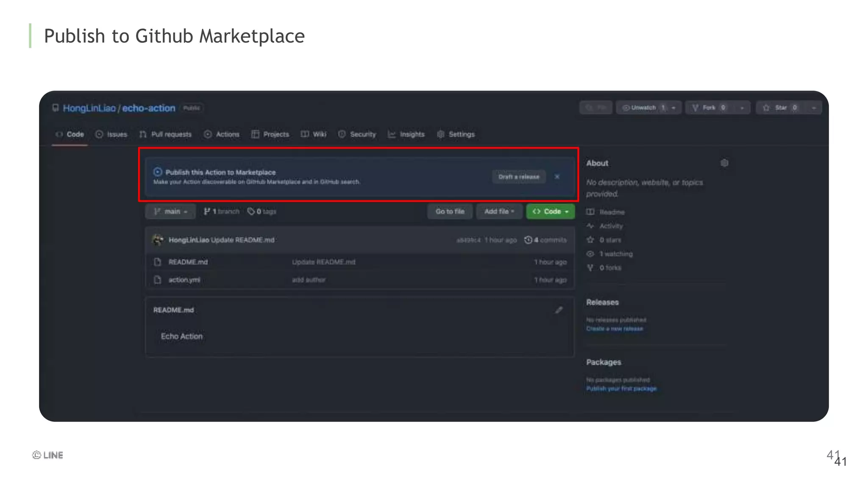868x488 pixels.
Task: Open the 4 commits history
Action: pyautogui.click(x=546, y=240)
